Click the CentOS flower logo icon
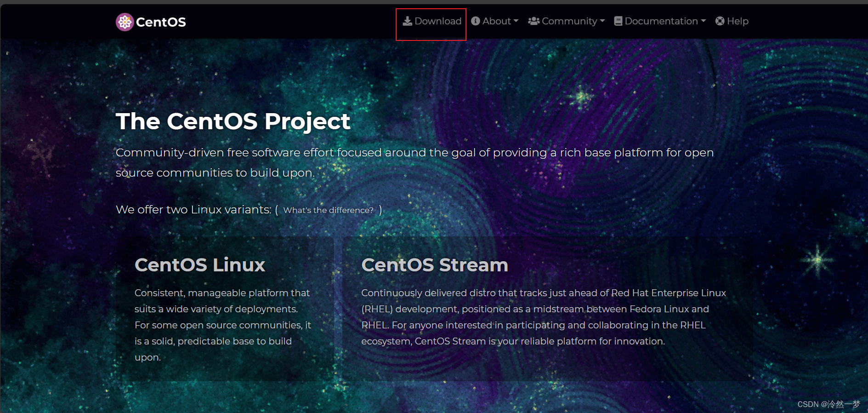This screenshot has height=413, width=868. tap(125, 22)
